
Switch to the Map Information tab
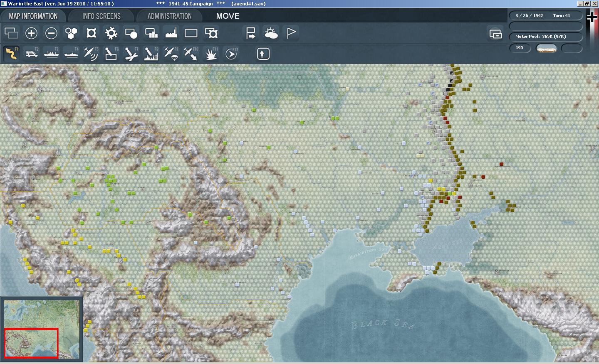[x=33, y=16]
